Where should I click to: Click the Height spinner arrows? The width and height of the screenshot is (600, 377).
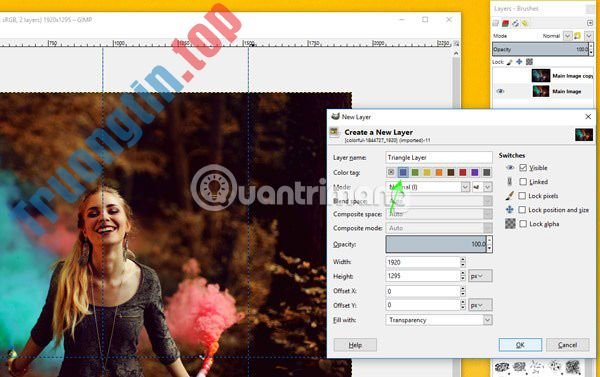463,276
